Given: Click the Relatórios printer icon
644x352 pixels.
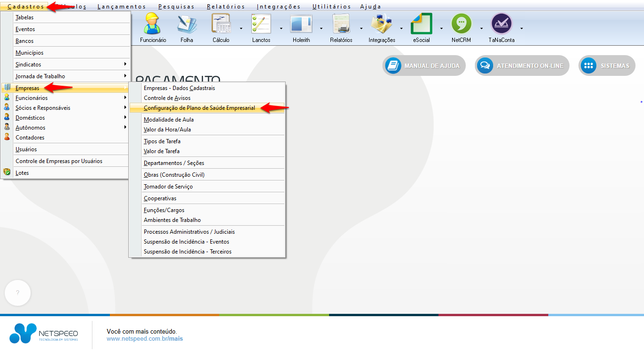Looking at the screenshot, I should (341, 27).
